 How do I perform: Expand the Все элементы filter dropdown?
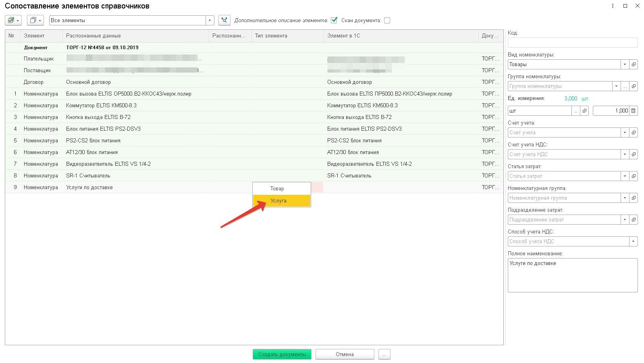[x=210, y=20]
